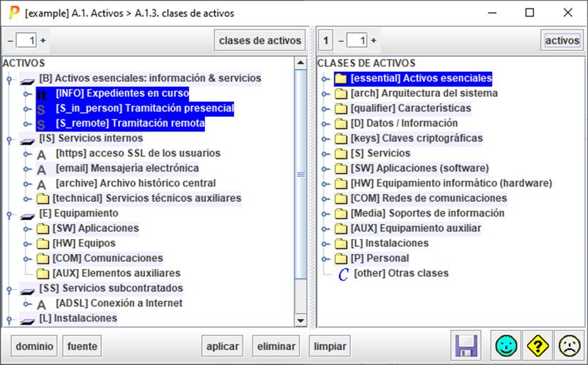Select ADSL Conexión a Internet item

pyautogui.click(x=119, y=303)
